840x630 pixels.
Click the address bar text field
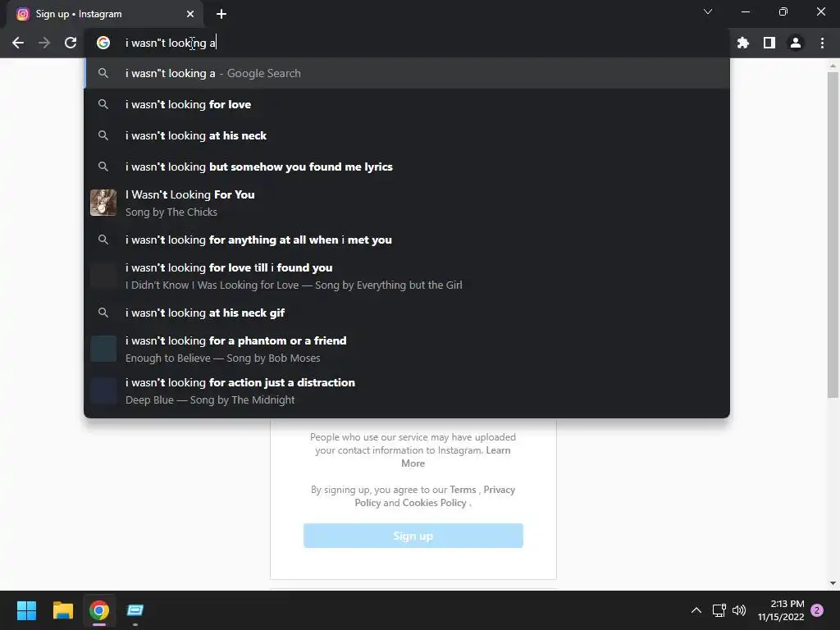[x=407, y=43]
